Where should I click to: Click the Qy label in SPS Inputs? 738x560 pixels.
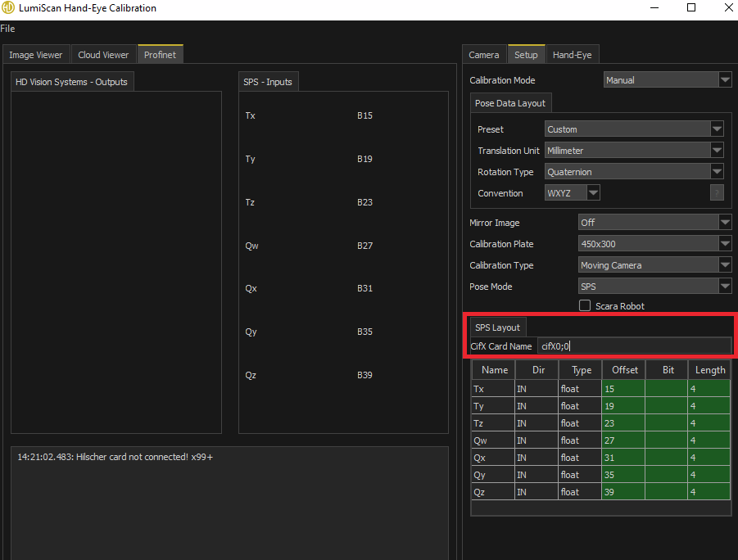[x=251, y=332]
